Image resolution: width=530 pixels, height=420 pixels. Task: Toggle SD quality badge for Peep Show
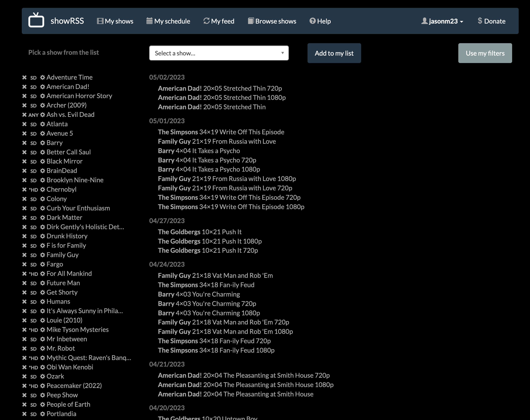[x=33, y=395]
